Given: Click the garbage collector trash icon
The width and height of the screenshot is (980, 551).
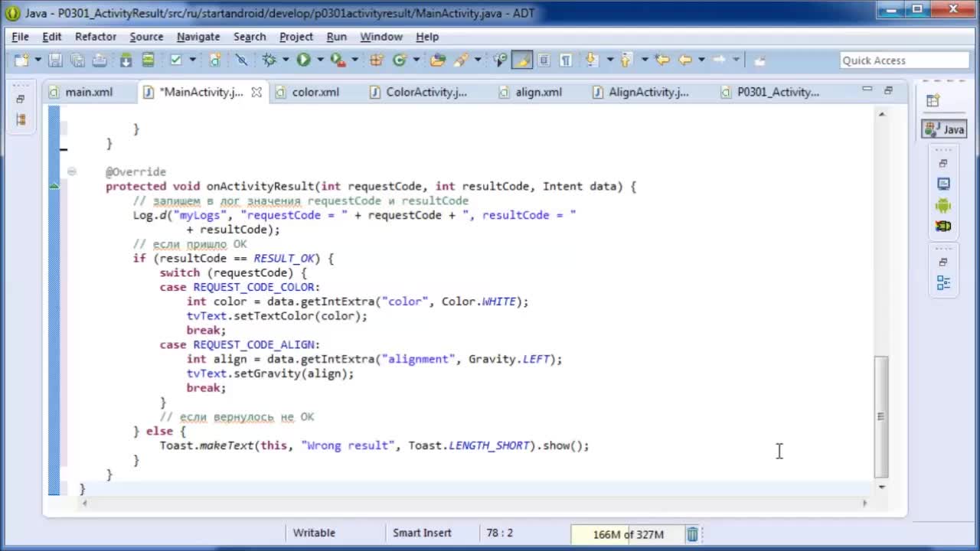Looking at the screenshot, I should pos(692,534).
